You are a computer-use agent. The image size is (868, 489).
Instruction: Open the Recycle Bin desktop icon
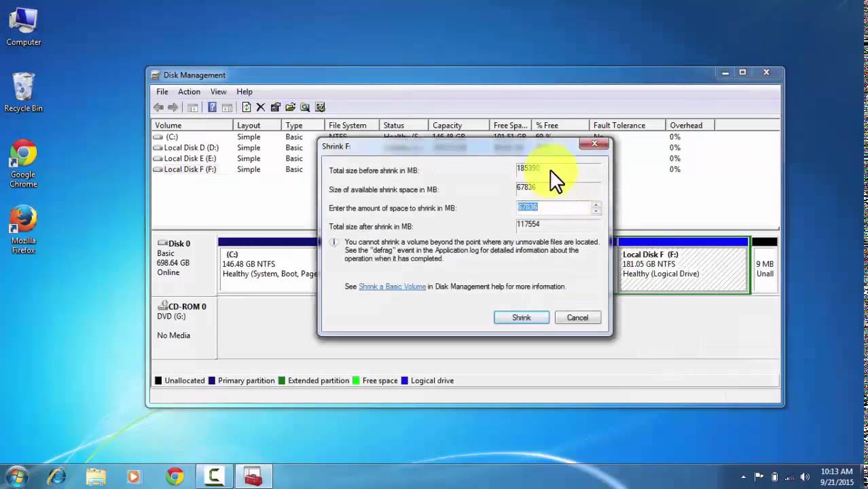point(23,92)
